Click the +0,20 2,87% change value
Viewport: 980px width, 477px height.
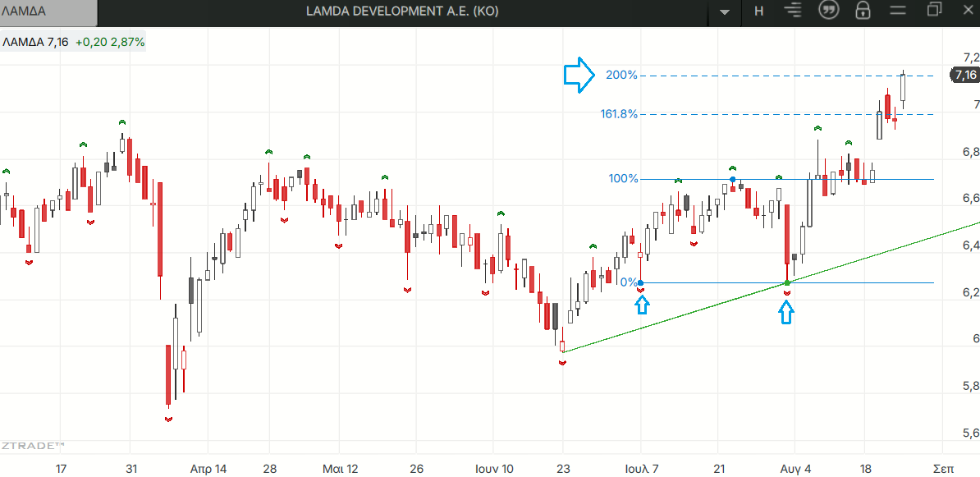110,43
